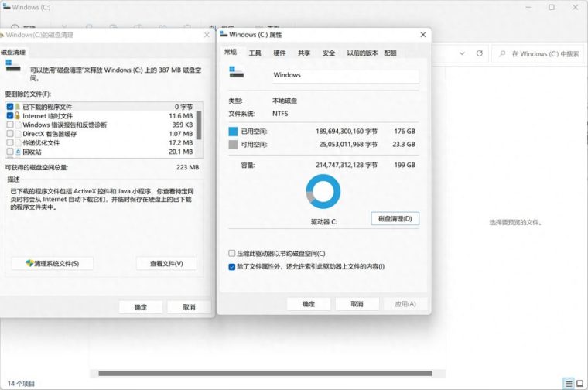
Task: Switch to 以前的版本 tab
Action: tap(362, 53)
